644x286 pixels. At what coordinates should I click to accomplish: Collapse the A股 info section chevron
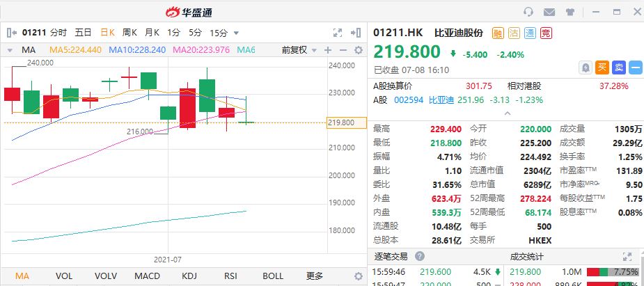click(508, 113)
